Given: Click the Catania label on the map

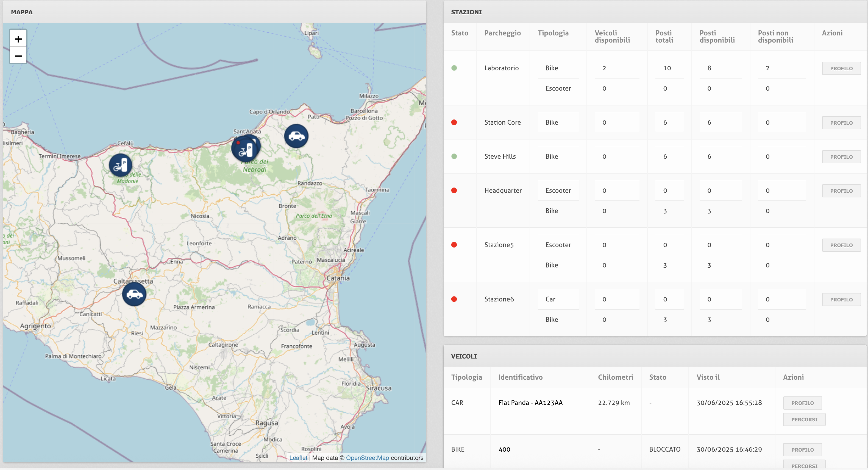Looking at the screenshot, I should (338, 278).
